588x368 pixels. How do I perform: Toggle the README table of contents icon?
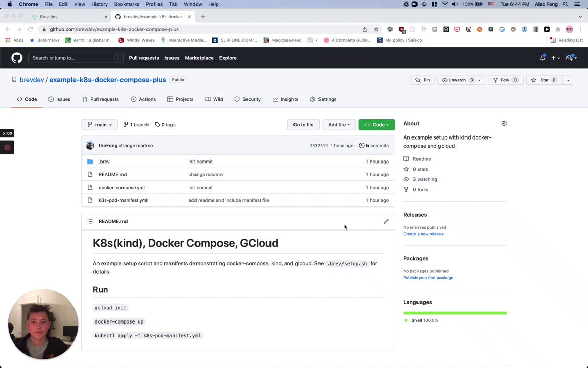coord(90,221)
